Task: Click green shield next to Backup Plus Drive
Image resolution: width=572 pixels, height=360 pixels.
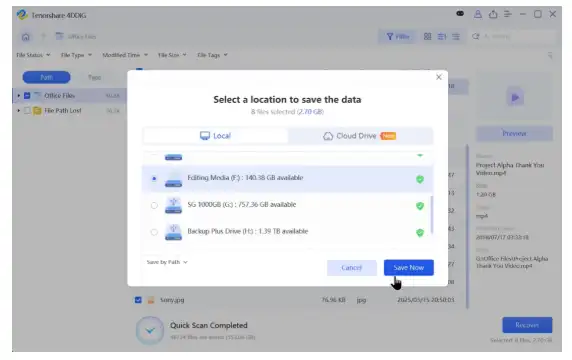Action: 420,232
